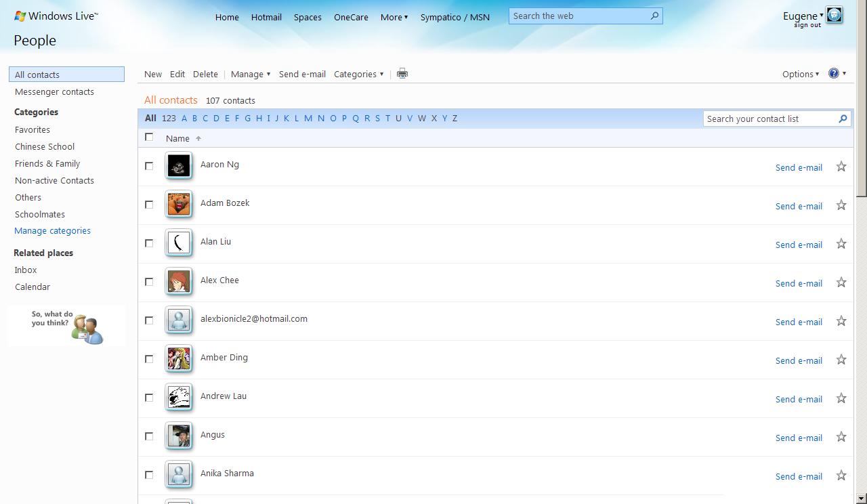Sort contacts by the Name column
The height and width of the screenshot is (504, 867).
tap(184, 138)
